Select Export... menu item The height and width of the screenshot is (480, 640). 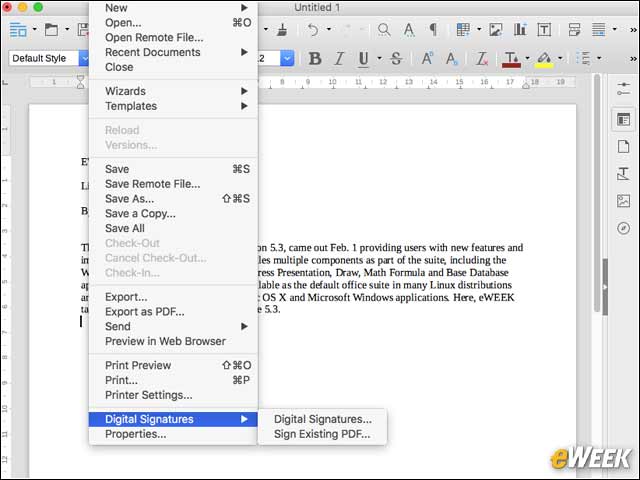click(x=173, y=297)
